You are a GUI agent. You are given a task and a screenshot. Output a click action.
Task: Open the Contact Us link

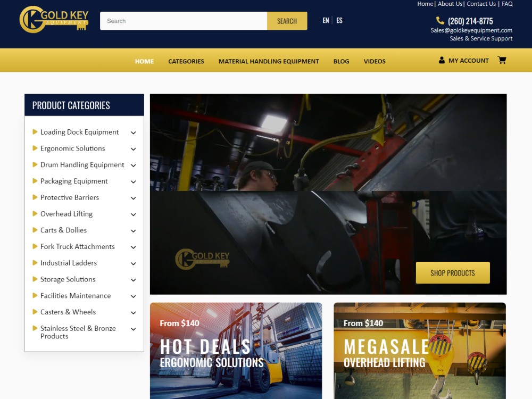tap(481, 4)
